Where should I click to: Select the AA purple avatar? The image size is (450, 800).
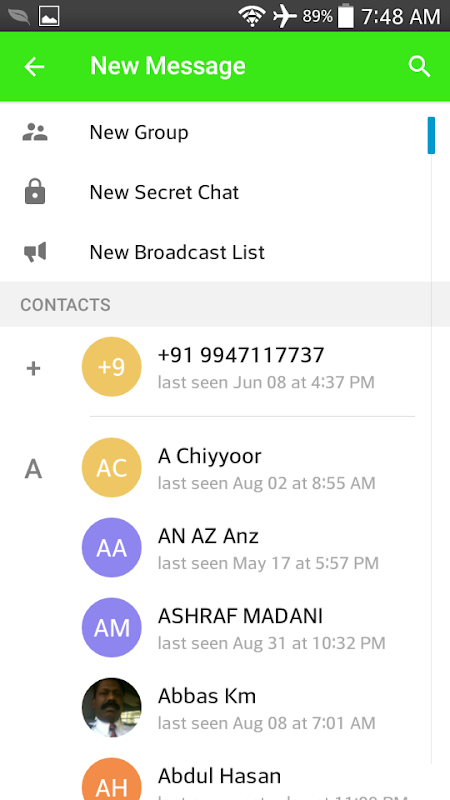[x=112, y=547]
